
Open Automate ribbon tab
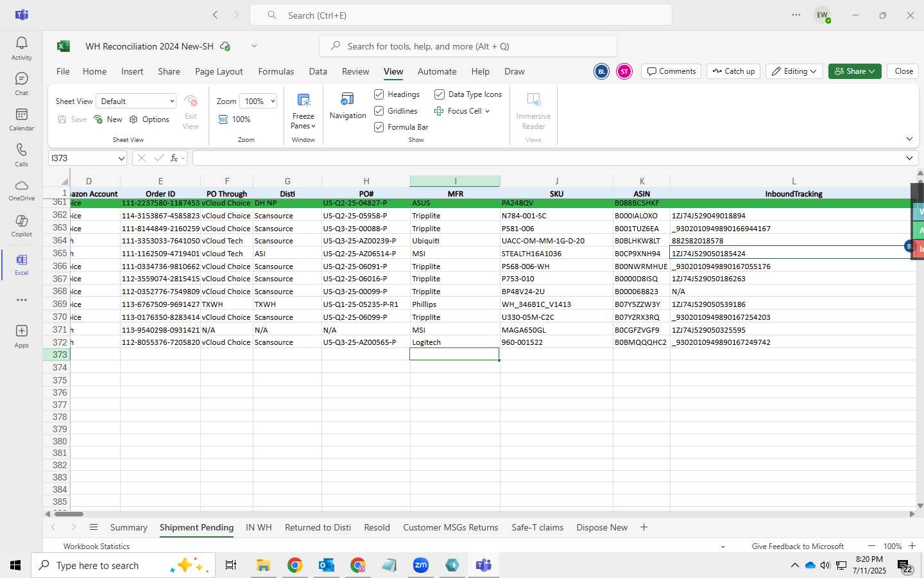[437, 71]
